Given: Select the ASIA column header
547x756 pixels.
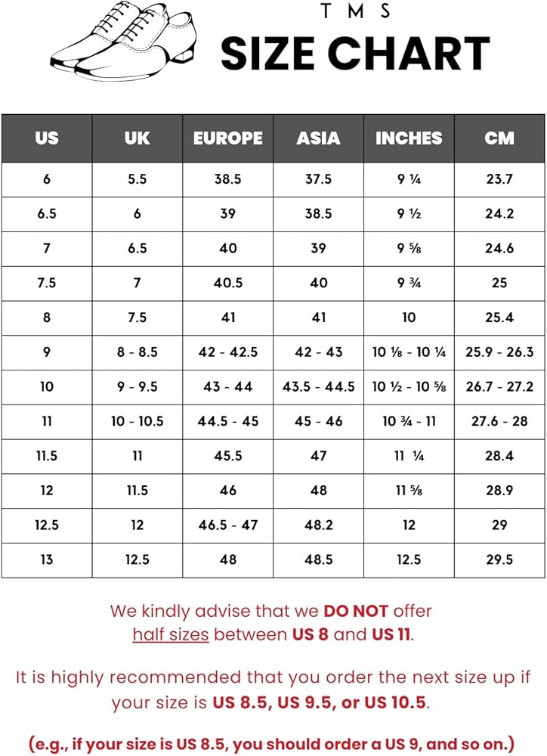Looking at the screenshot, I should coord(318,138).
